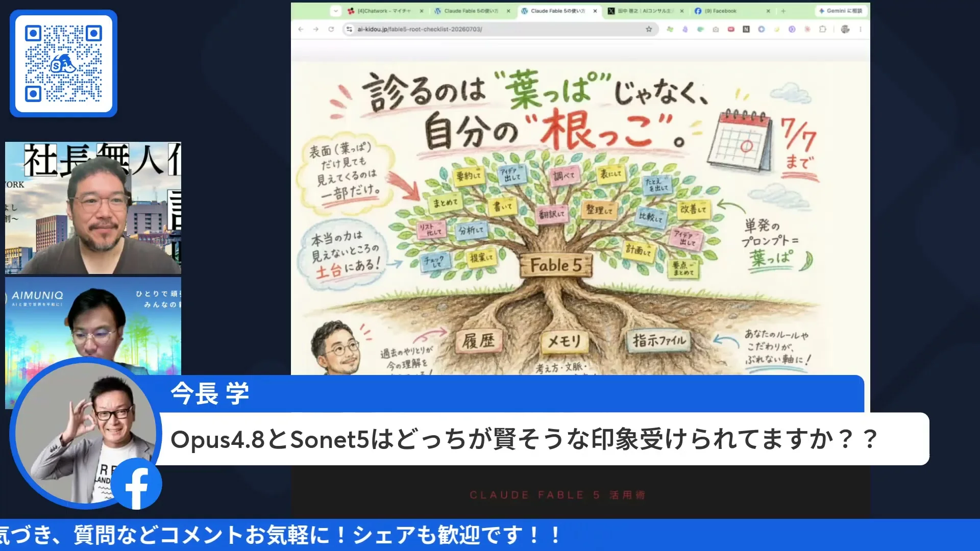Click the 改善して leaf note
This screenshot has height=551, width=980.
tap(693, 209)
